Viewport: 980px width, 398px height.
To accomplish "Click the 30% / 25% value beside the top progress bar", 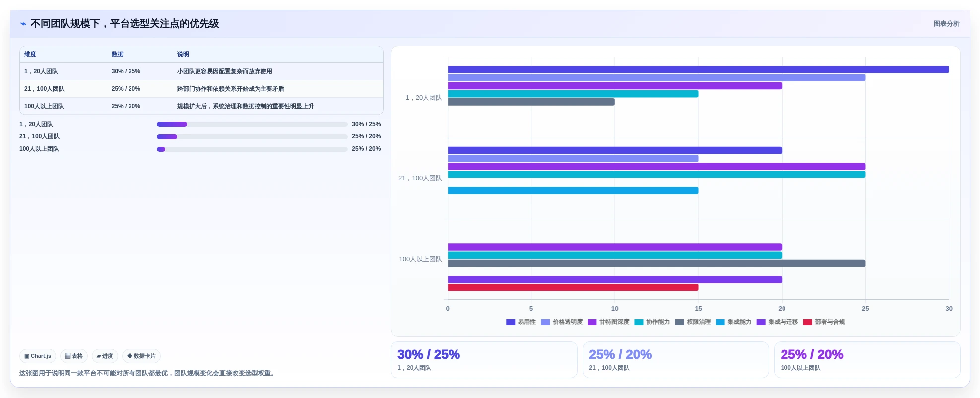I will coord(366,124).
